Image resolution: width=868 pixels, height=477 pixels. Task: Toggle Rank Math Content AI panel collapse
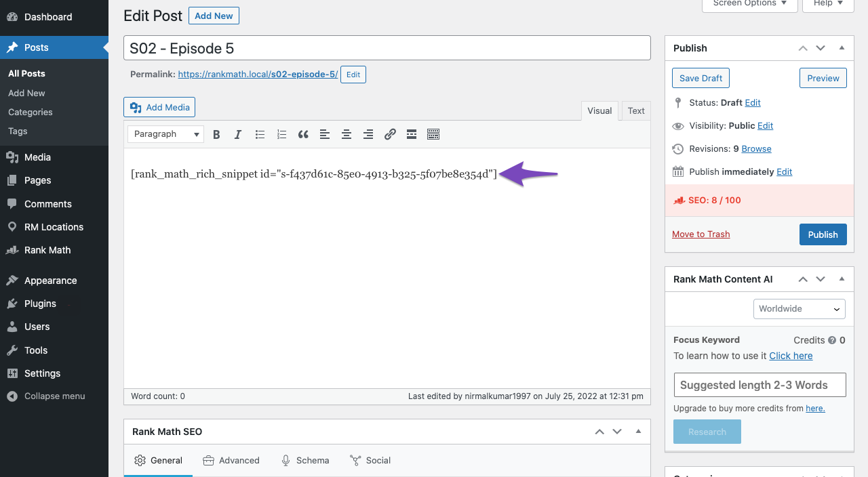coord(842,279)
